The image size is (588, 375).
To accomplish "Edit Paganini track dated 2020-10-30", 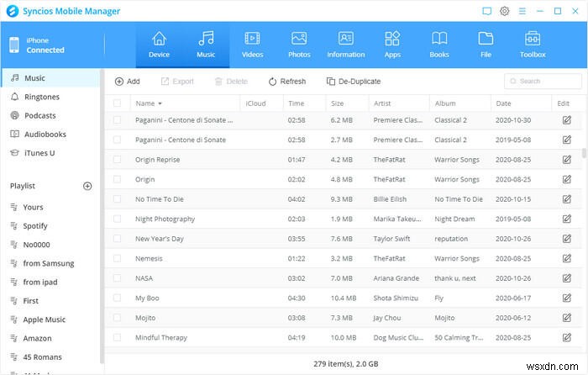I will coord(567,120).
